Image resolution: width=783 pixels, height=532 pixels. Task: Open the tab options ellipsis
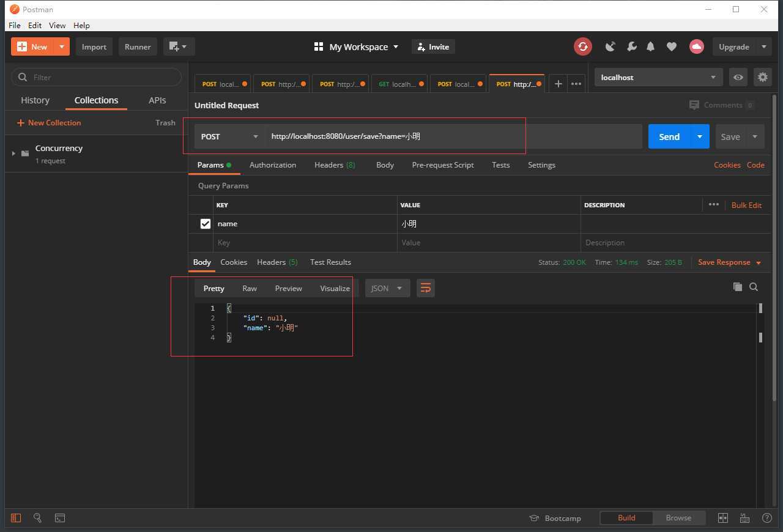[576, 84]
